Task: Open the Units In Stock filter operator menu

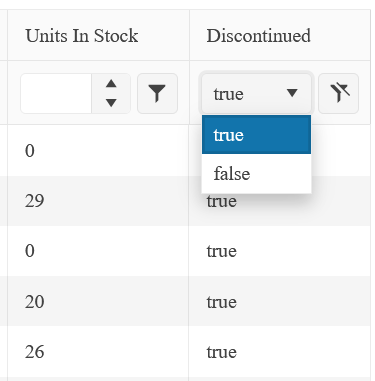Action: pyautogui.click(x=157, y=93)
